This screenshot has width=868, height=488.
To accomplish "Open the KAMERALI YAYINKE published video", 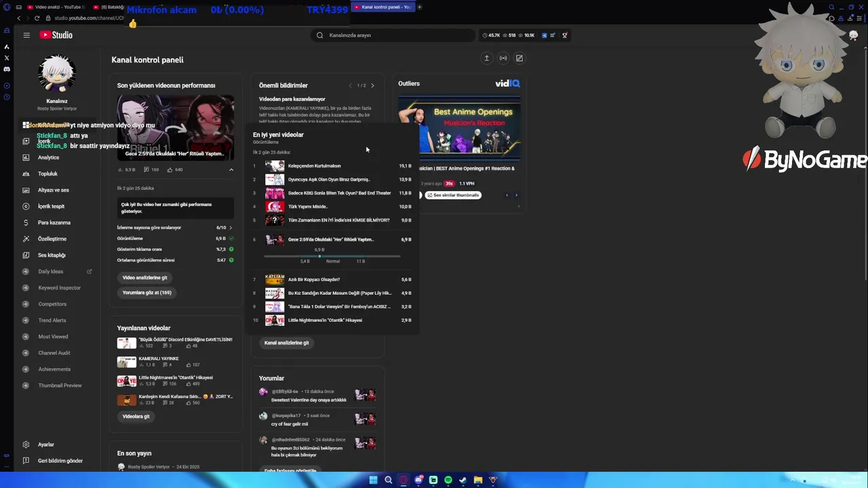I will click(x=175, y=361).
